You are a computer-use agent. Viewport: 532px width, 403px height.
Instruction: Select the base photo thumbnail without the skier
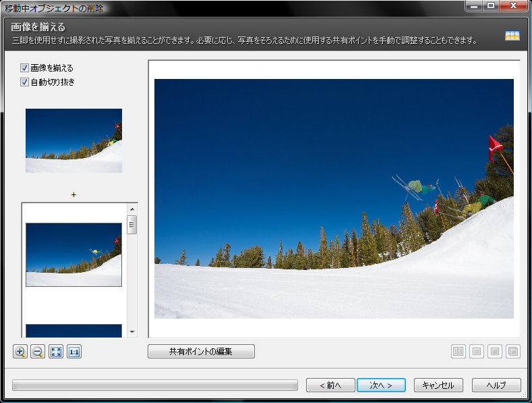click(73, 140)
